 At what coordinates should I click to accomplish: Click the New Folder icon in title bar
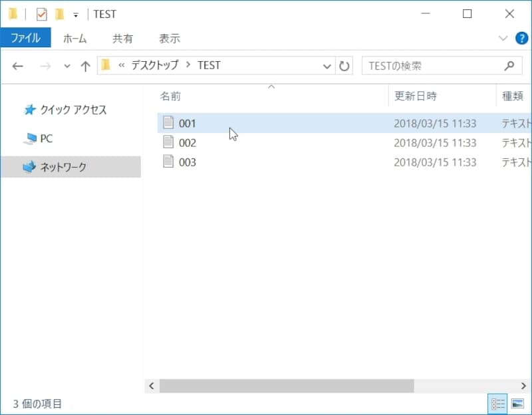click(x=61, y=13)
